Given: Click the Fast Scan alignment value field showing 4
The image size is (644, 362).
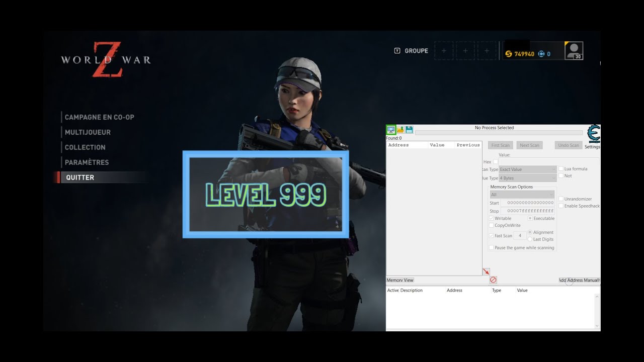Looking at the screenshot, I should 520,236.
